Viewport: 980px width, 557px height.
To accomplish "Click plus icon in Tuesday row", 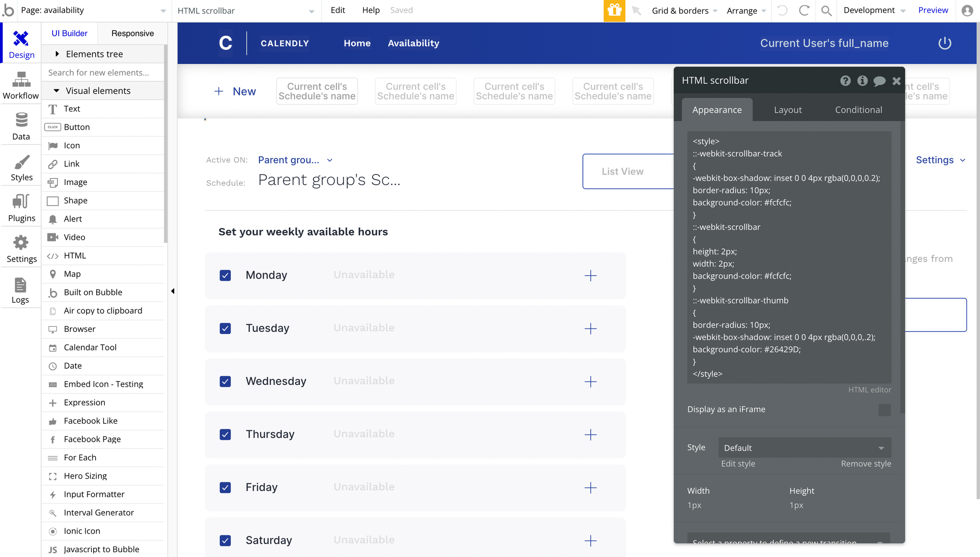I will click(x=590, y=328).
